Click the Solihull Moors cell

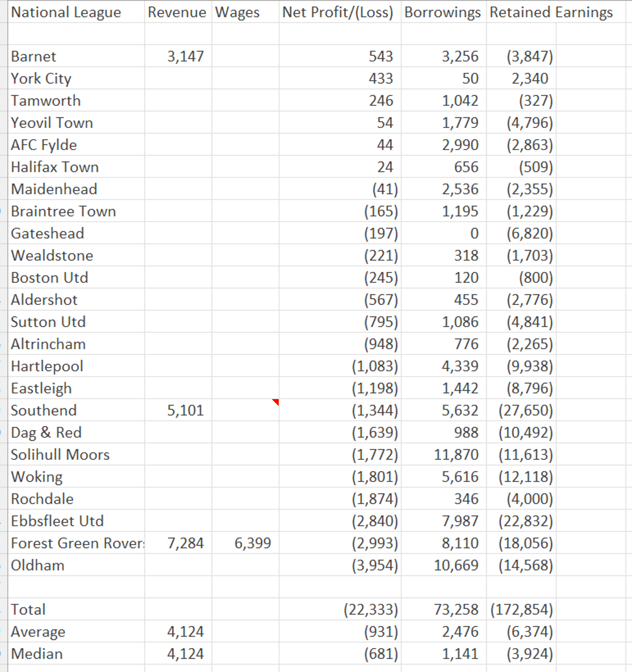pos(77,454)
